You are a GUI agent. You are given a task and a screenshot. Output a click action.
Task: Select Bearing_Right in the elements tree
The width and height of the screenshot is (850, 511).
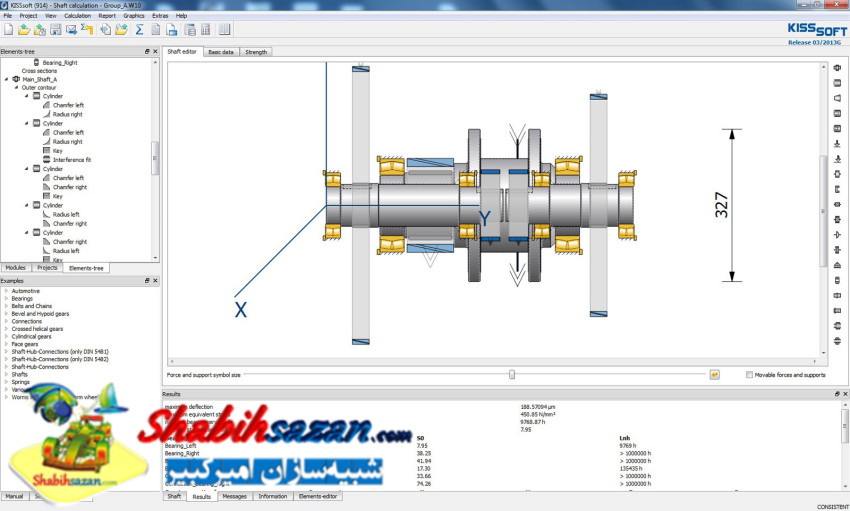pyautogui.click(x=59, y=62)
